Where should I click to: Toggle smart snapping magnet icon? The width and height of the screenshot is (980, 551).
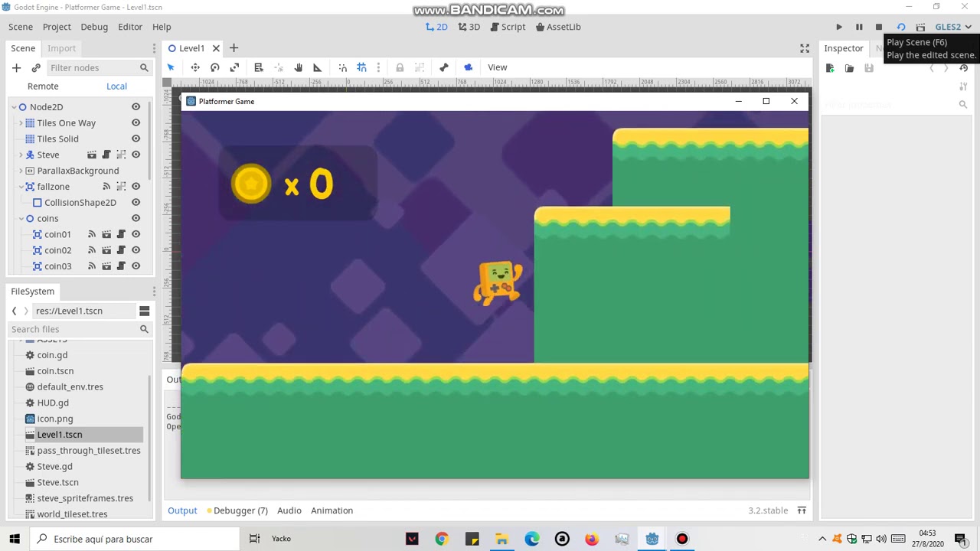[342, 67]
